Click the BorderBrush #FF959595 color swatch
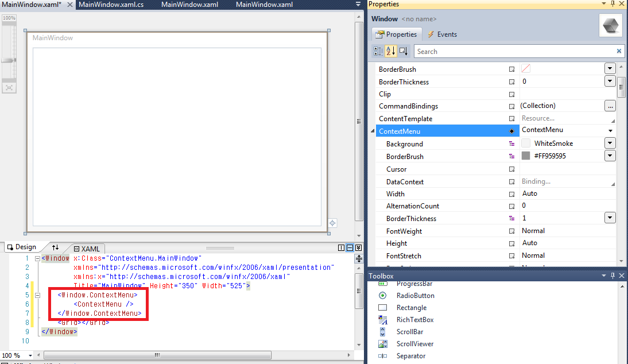The image size is (628, 364). click(x=526, y=156)
